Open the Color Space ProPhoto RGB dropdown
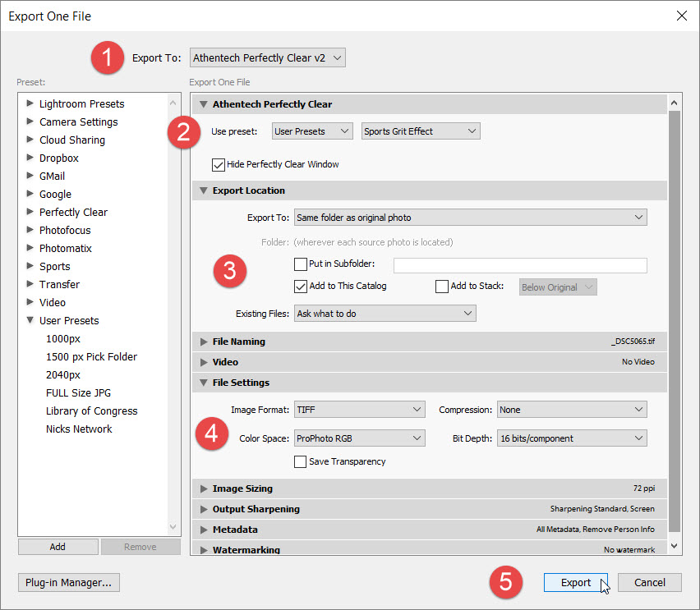The height and width of the screenshot is (610, 700). click(x=359, y=438)
